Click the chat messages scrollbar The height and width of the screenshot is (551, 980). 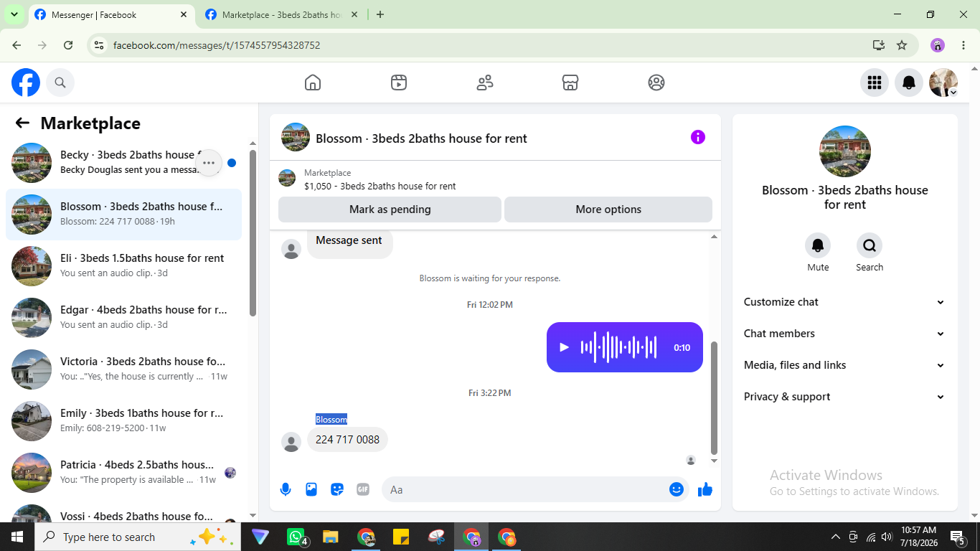(714, 398)
